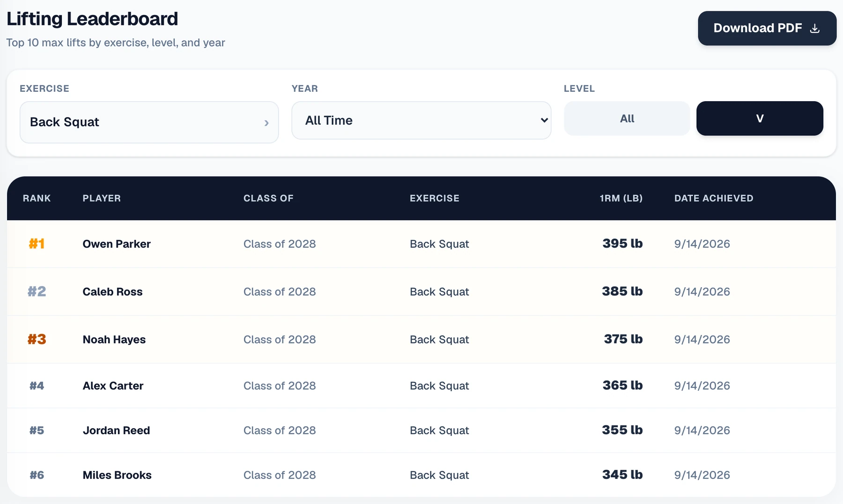Click player name Miles Brooks
This screenshot has width=843, height=504.
[x=117, y=475]
